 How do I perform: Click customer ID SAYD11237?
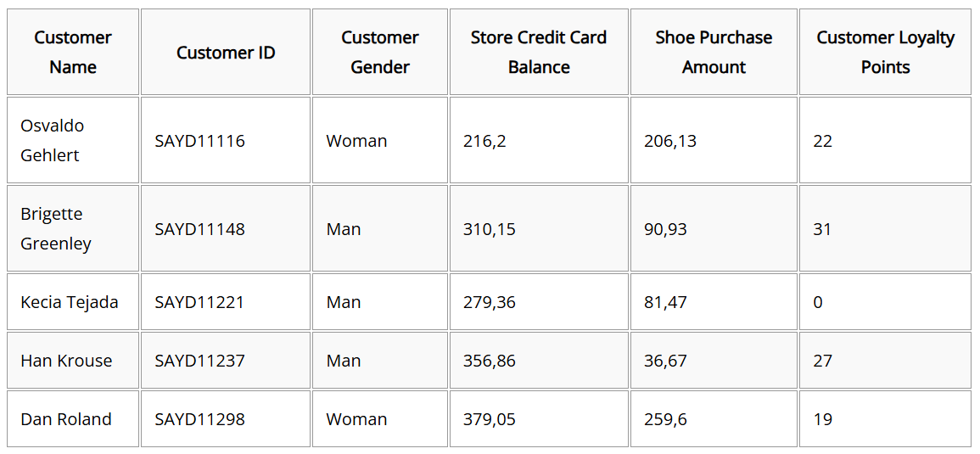coord(200,361)
